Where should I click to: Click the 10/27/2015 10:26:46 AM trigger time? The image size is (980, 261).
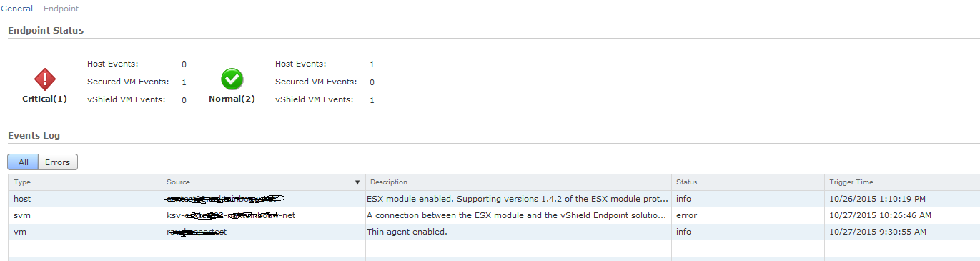[881, 215]
